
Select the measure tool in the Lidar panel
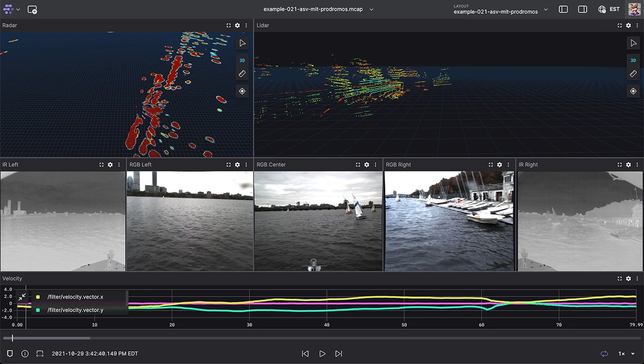(x=633, y=73)
